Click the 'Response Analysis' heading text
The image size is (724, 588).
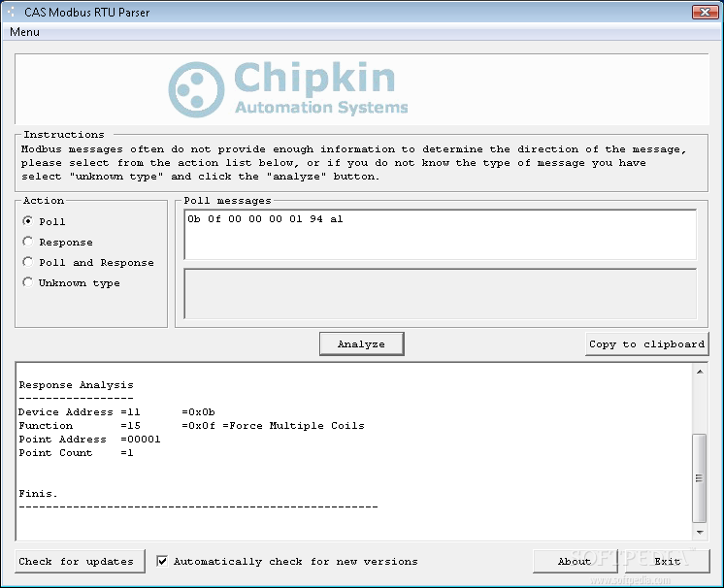pos(77,385)
